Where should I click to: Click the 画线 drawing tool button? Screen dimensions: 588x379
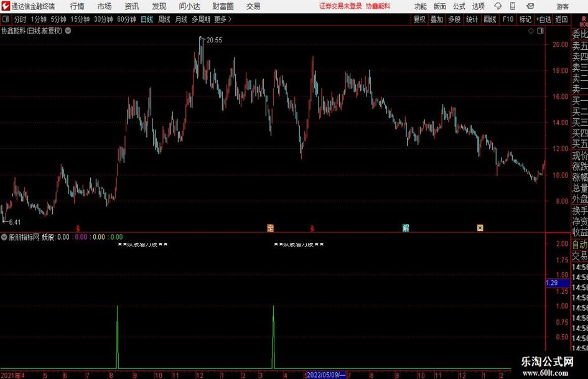click(490, 19)
